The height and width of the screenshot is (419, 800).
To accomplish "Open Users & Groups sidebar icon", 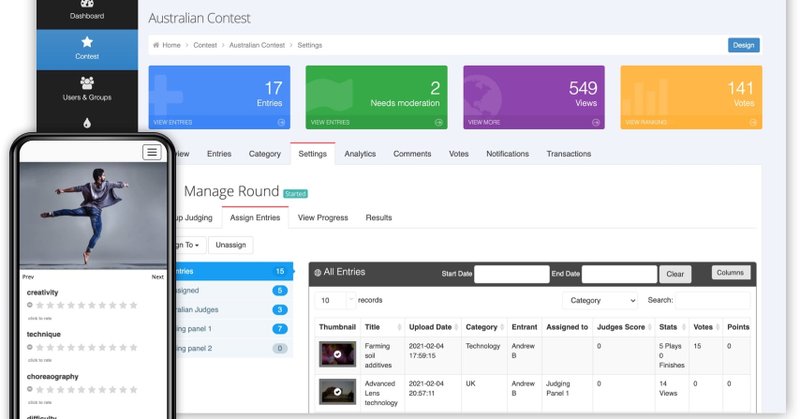I will (x=87, y=82).
